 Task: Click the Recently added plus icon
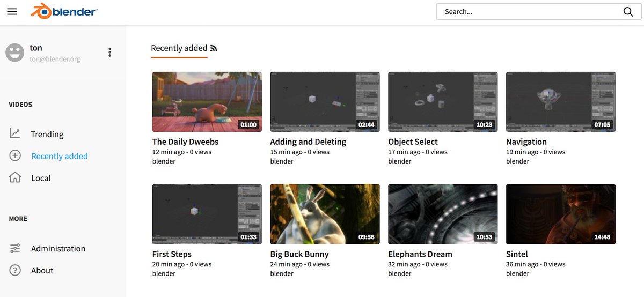click(x=15, y=155)
